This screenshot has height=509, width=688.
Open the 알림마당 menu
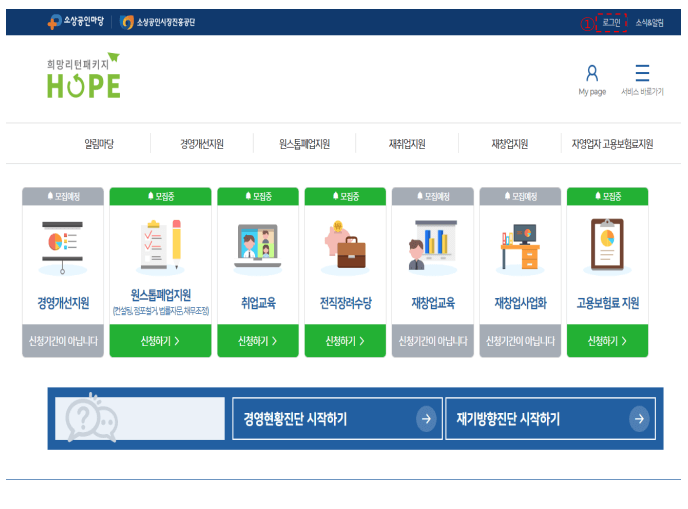coord(99,143)
